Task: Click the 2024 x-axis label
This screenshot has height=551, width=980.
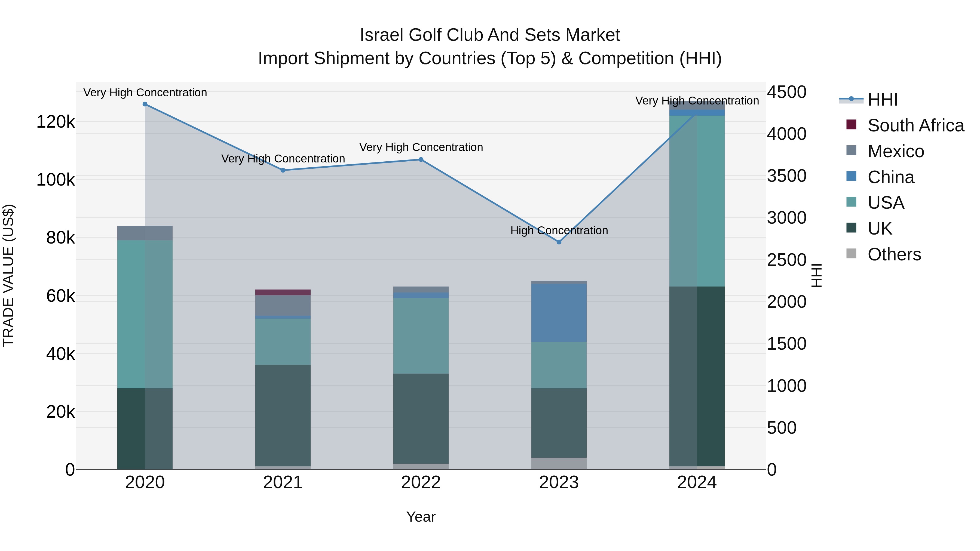Action: click(x=697, y=482)
